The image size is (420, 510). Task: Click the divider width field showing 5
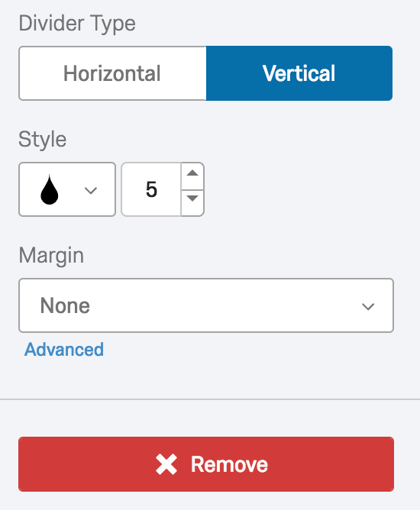pyautogui.click(x=151, y=189)
